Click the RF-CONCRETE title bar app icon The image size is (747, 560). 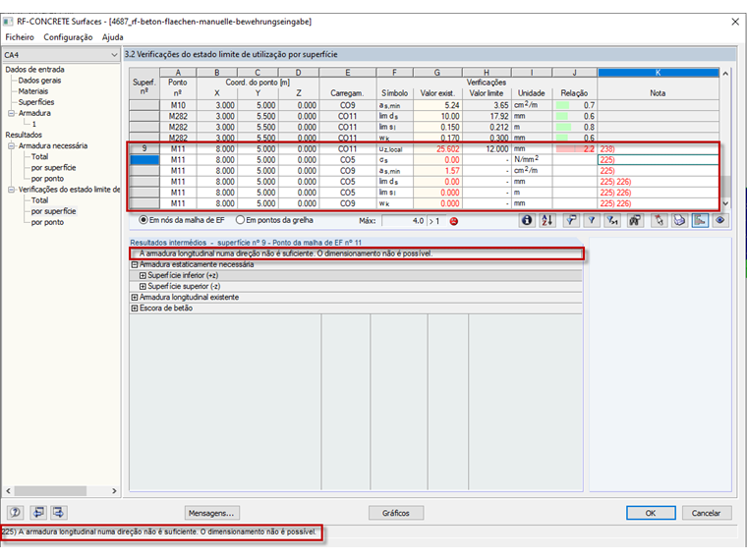[x=8, y=22]
